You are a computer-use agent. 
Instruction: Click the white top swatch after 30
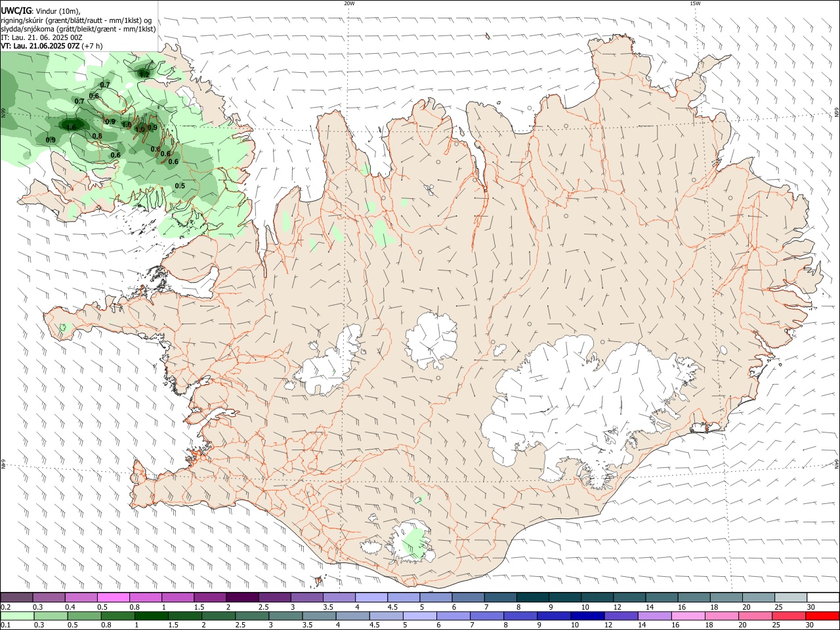[x=822, y=597]
